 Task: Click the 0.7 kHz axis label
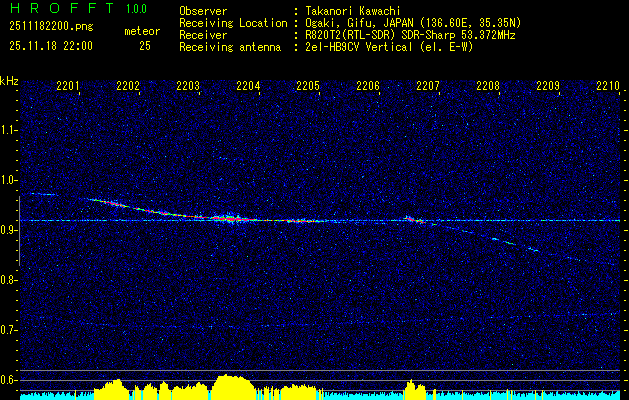(x=9, y=330)
